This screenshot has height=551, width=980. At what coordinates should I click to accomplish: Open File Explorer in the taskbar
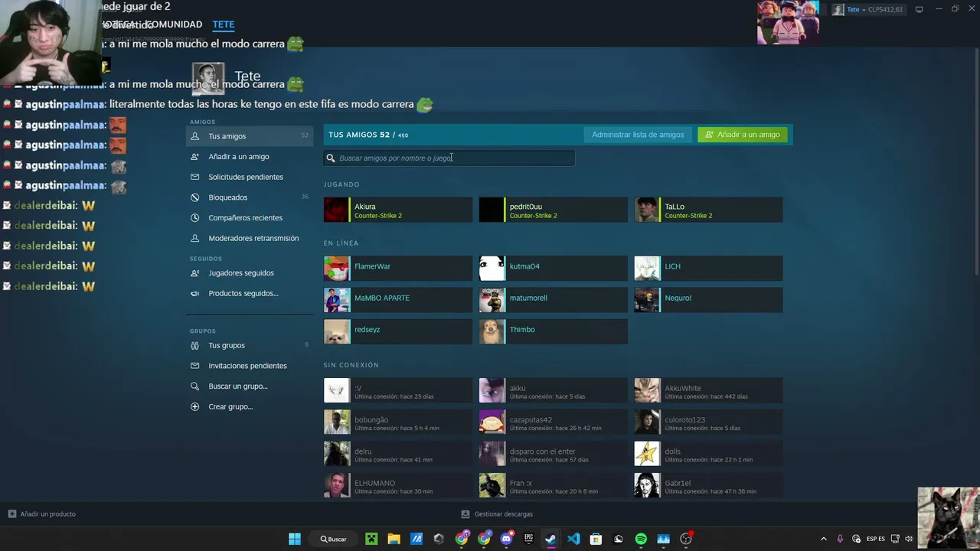pos(394,539)
